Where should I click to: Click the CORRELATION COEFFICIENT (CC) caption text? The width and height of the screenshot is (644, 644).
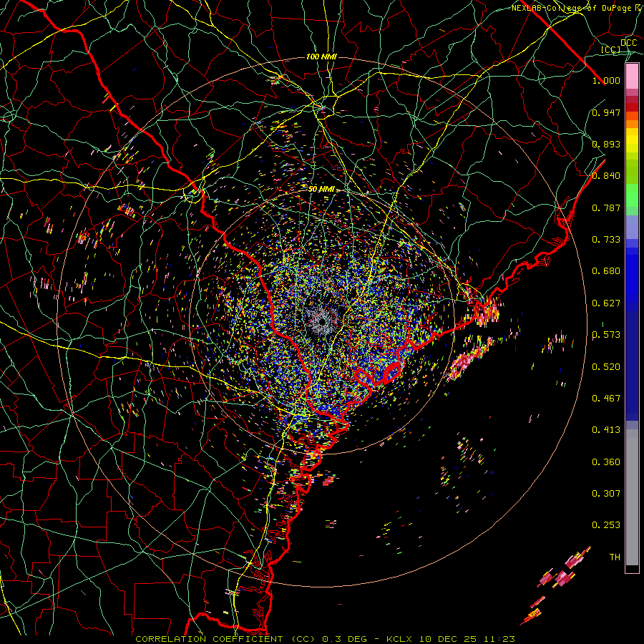pos(225,639)
